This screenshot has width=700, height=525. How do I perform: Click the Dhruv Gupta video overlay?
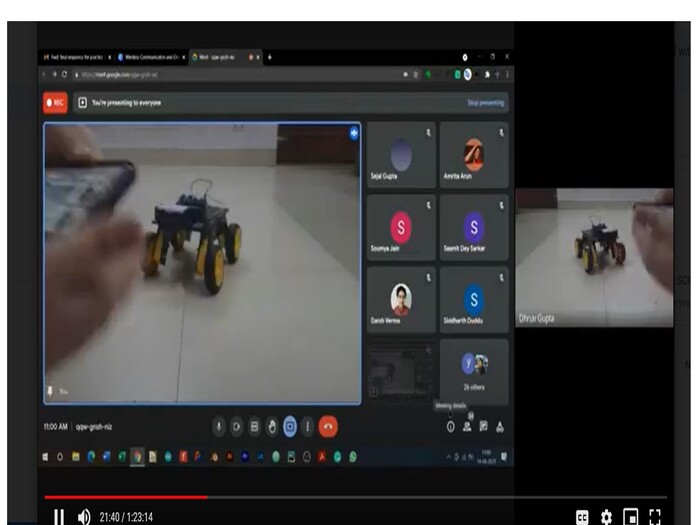(594, 258)
